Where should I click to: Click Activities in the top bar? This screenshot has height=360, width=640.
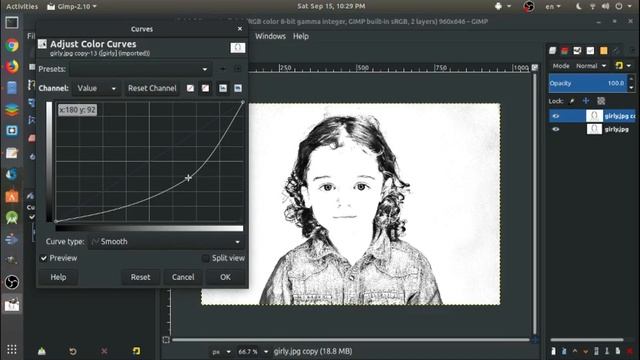(22, 6)
